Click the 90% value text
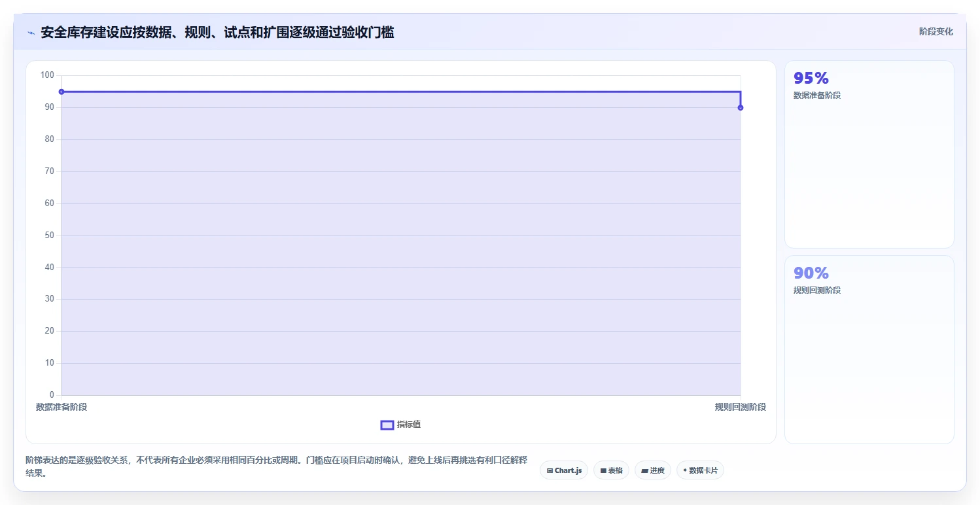Screen dimensions: 980x505 811,273
